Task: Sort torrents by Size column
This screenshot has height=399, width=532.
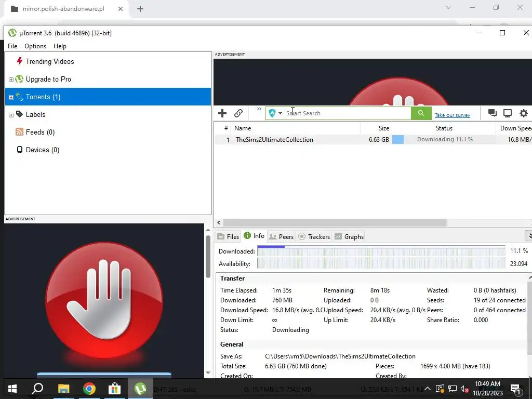Action: point(377,128)
